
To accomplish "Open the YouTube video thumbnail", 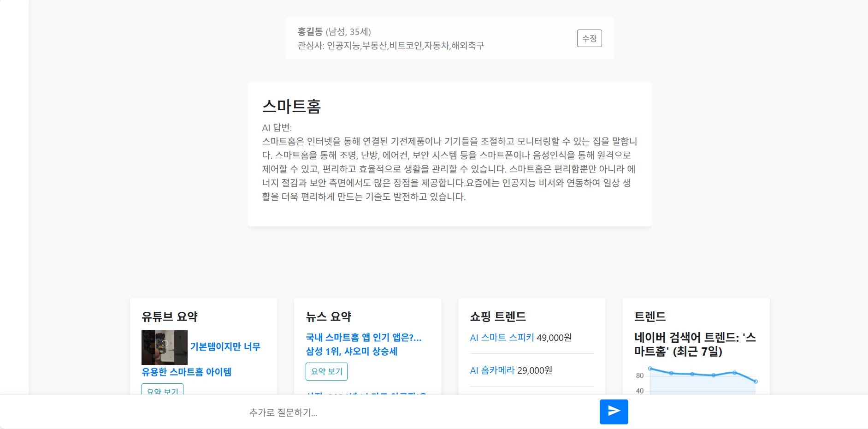I will 164,347.
